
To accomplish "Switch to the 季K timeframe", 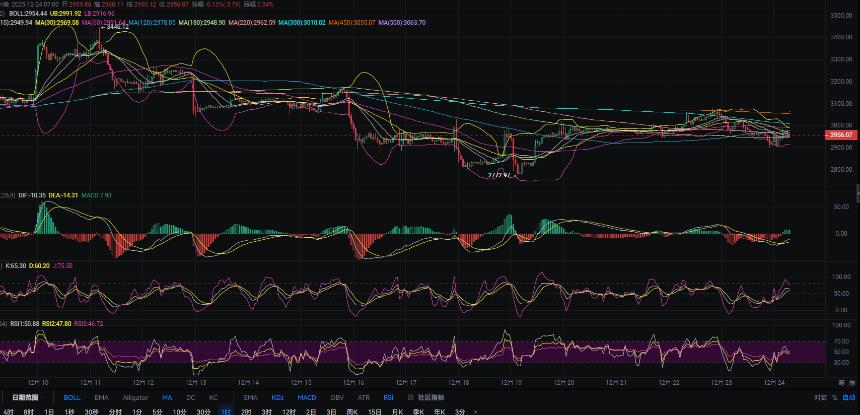I will click(418, 412).
